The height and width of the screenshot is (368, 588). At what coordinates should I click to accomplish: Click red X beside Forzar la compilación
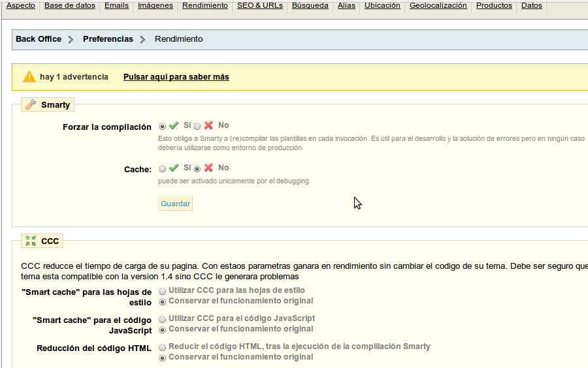click(208, 125)
